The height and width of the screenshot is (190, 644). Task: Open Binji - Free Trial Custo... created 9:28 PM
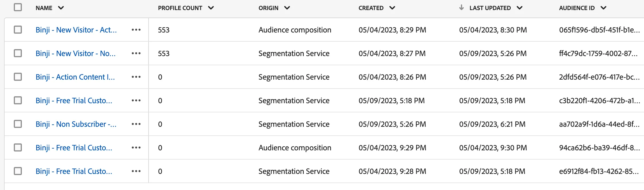tap(74, 171)
